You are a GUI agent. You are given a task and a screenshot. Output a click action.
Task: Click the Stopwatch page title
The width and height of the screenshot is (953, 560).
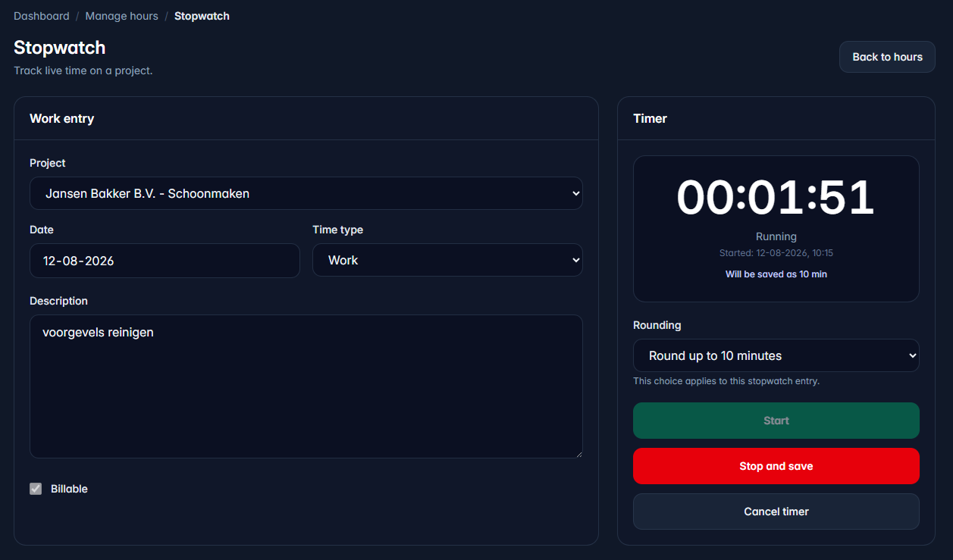59,48
